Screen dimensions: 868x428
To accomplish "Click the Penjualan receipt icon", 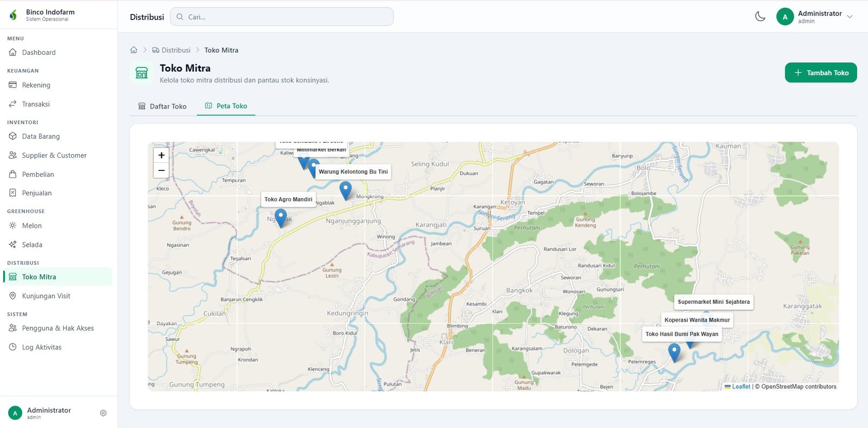I will tap(12, 193).
